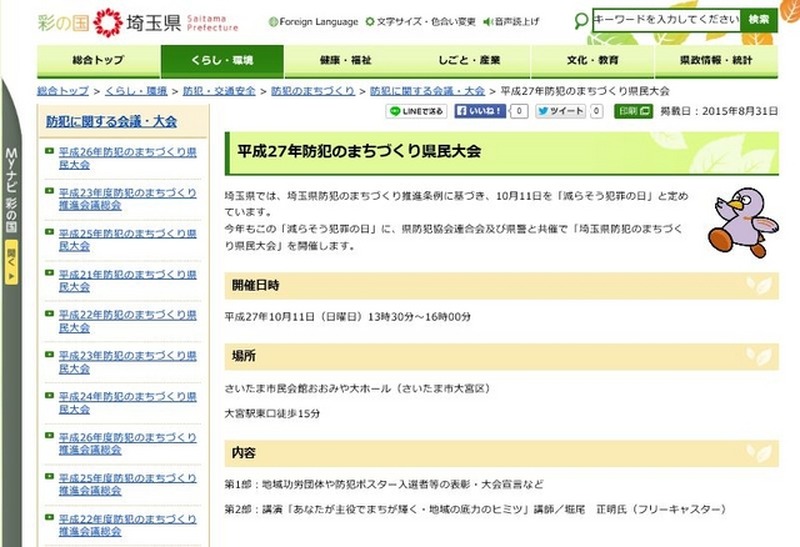800x547 pixels.
Task: Share via the ツイート button
Action: [x=560, y=111]
